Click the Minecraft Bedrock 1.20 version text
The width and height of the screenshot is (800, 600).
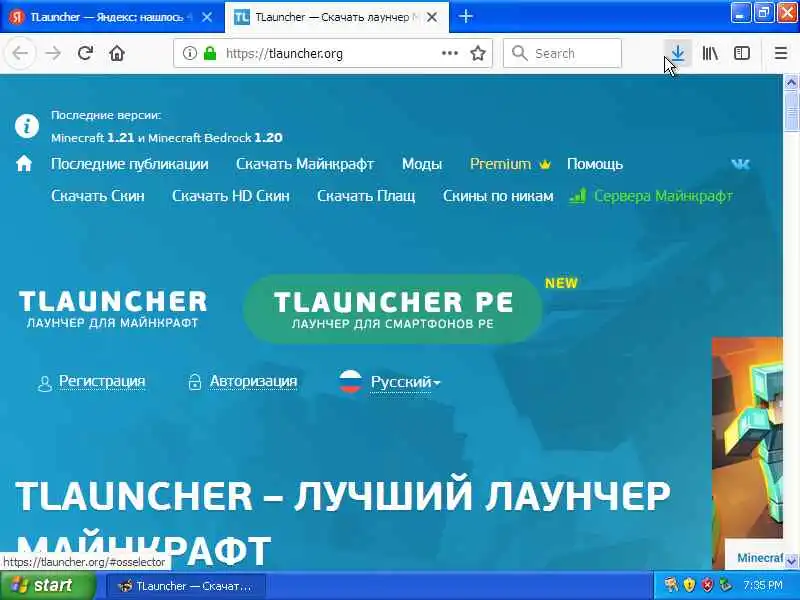pos(215,138)
